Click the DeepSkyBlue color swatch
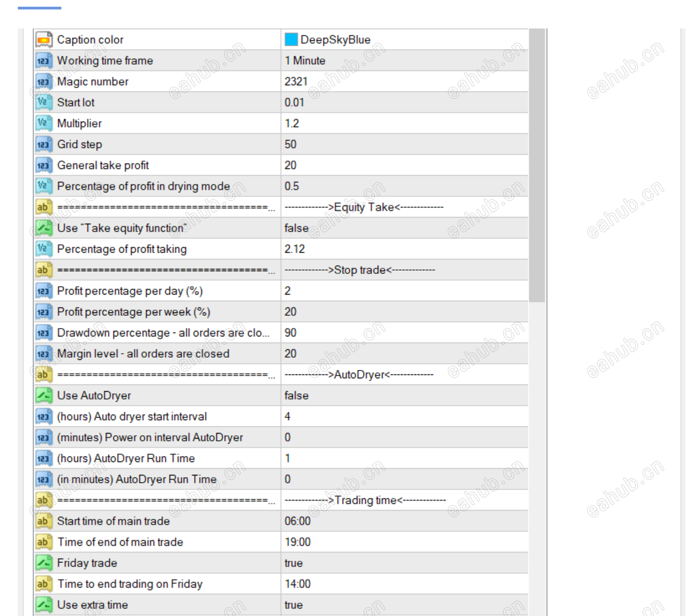Screen dimensions: 696x616 coord(291,39)
